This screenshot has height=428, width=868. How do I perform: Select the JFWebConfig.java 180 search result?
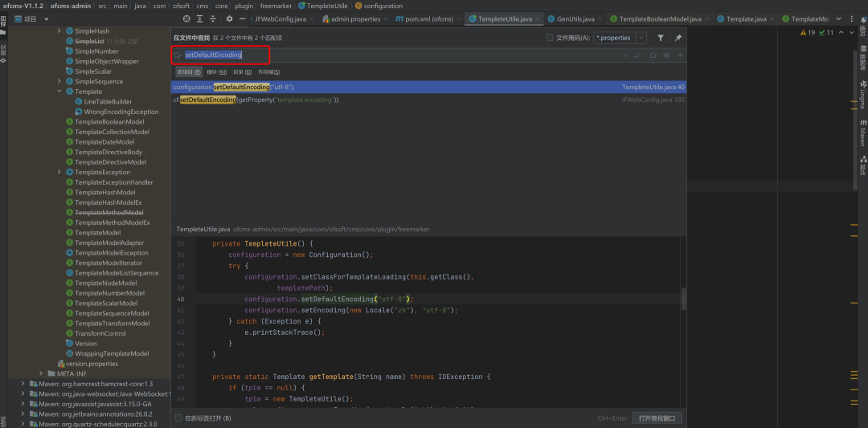click(x=429, y=100)
